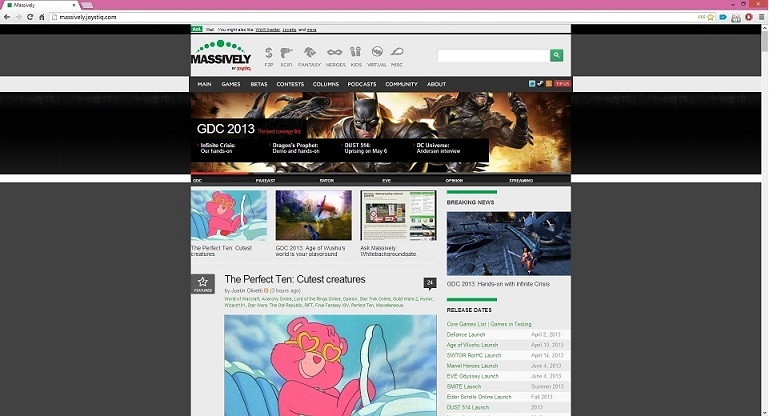The height and width of the screenshot is (416, 769).
Task: Select the GDC carousel tab
Action: pyautogui.click(x=198, y=181)
